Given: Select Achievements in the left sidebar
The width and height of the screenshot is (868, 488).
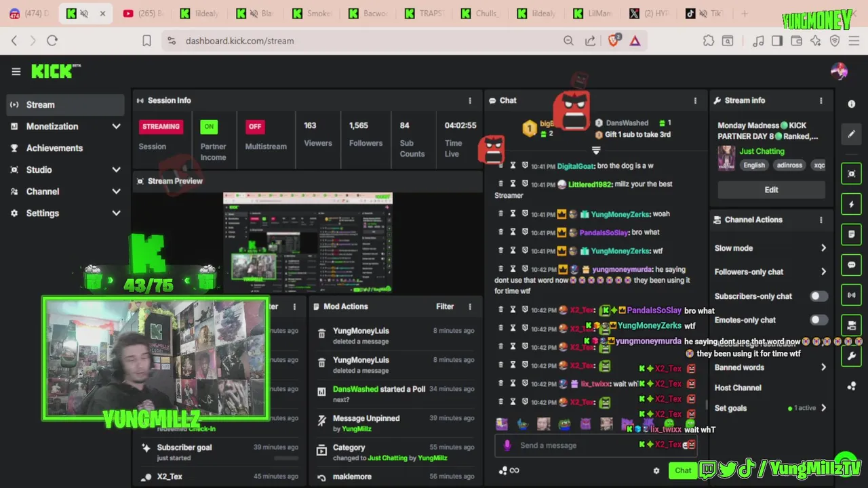Looking at the screenshot, I should (x=66, y=148).
